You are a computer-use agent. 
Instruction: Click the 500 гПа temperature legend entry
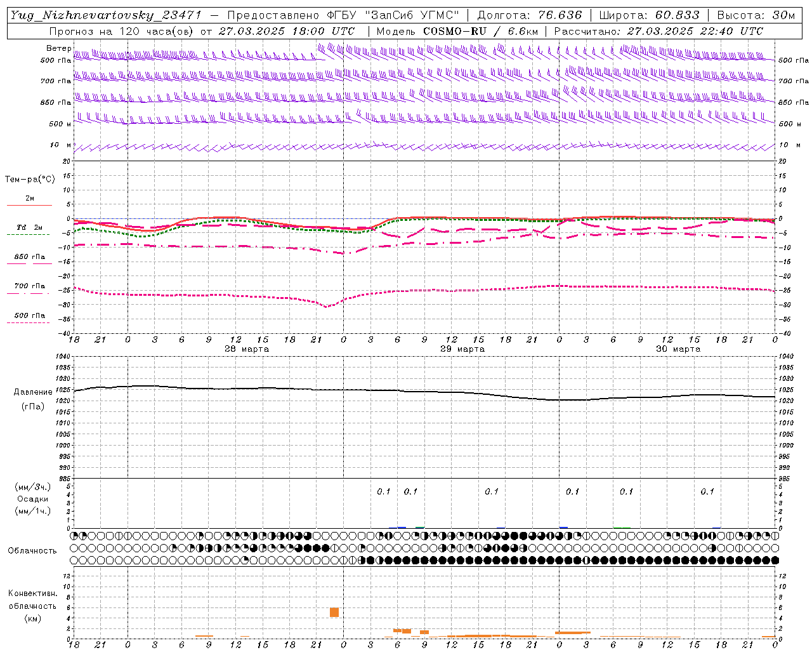click(30, 315)
